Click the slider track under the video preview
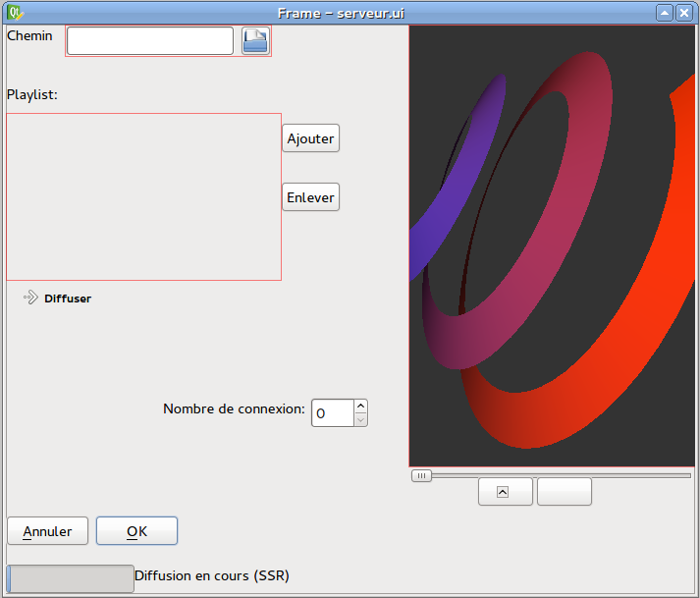The height and width of the screenshot is (598, 700). tap(569, 475)
